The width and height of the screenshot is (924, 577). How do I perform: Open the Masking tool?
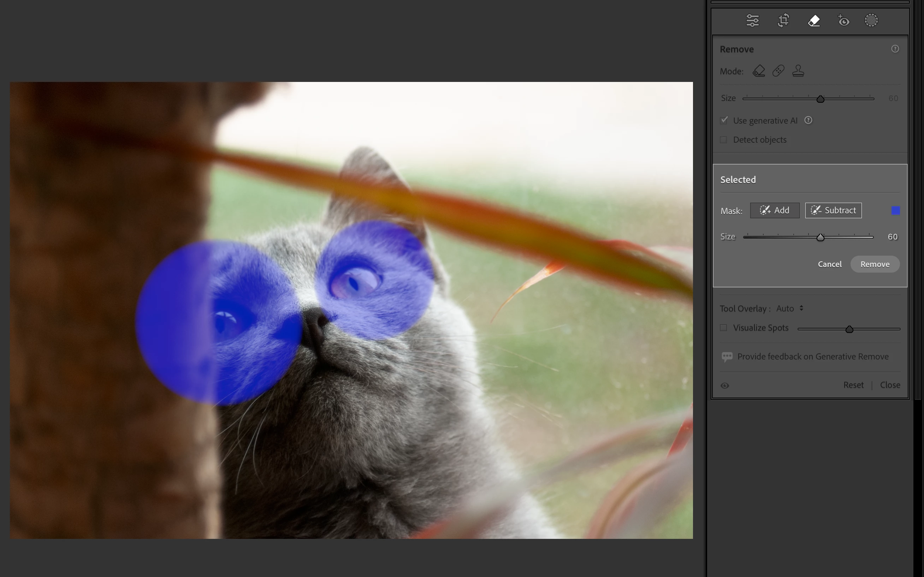[871, 20]
